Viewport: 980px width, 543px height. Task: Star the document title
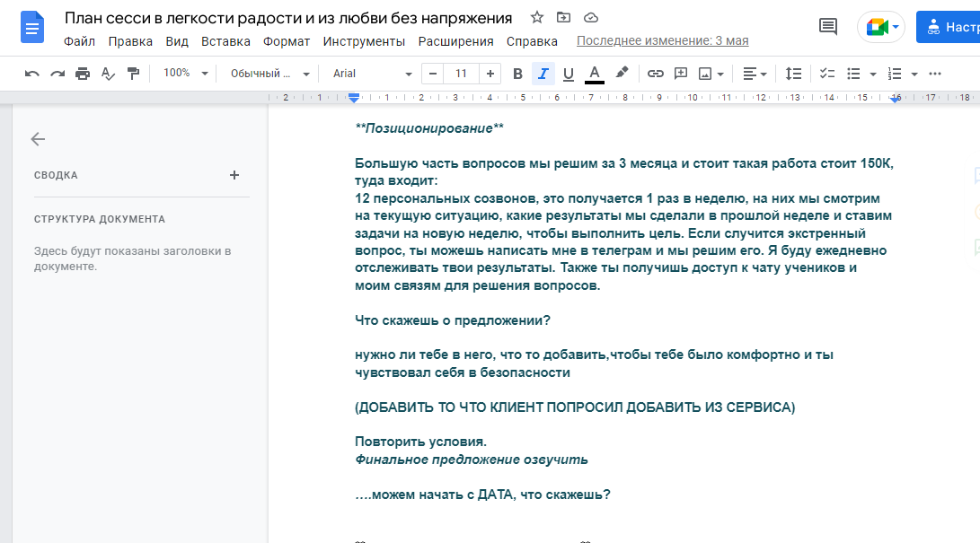tap(537, 17)
